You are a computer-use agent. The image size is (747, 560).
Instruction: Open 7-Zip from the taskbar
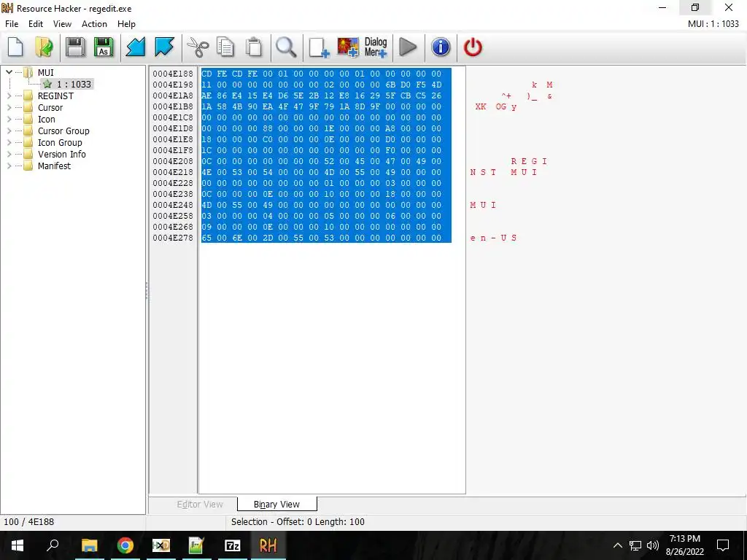click(233, 545)
